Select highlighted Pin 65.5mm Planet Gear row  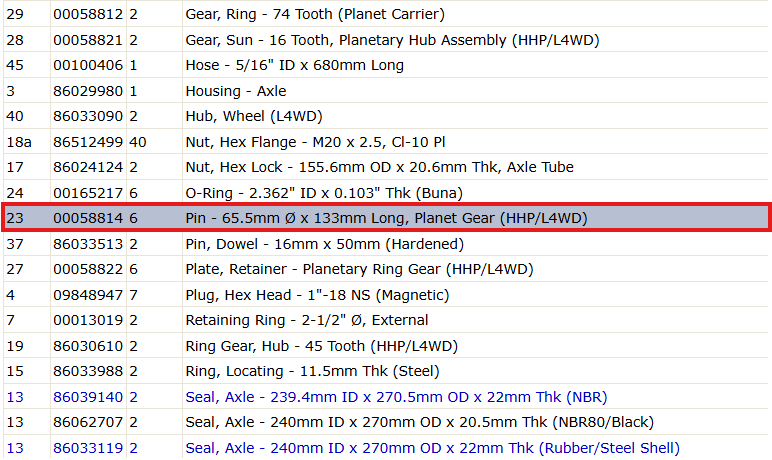click(x=386, y=218)
